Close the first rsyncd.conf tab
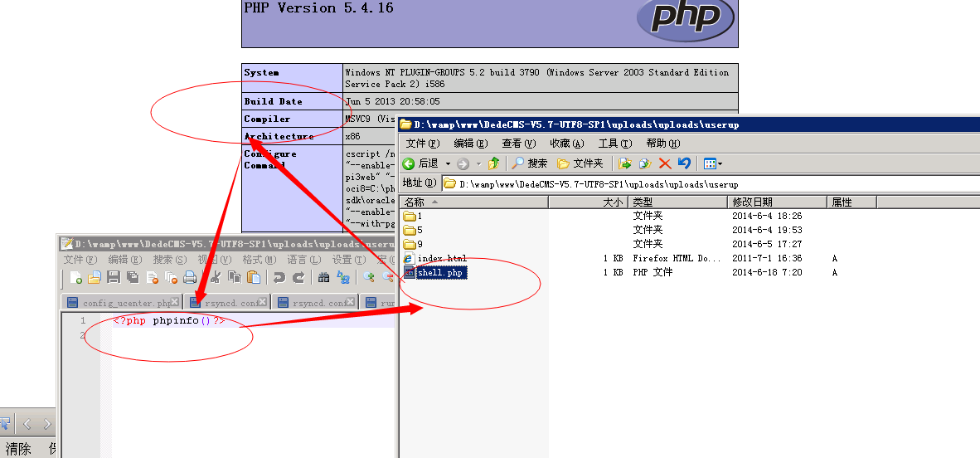The height and width of the screenshot is (458, 980). point(263,301)
